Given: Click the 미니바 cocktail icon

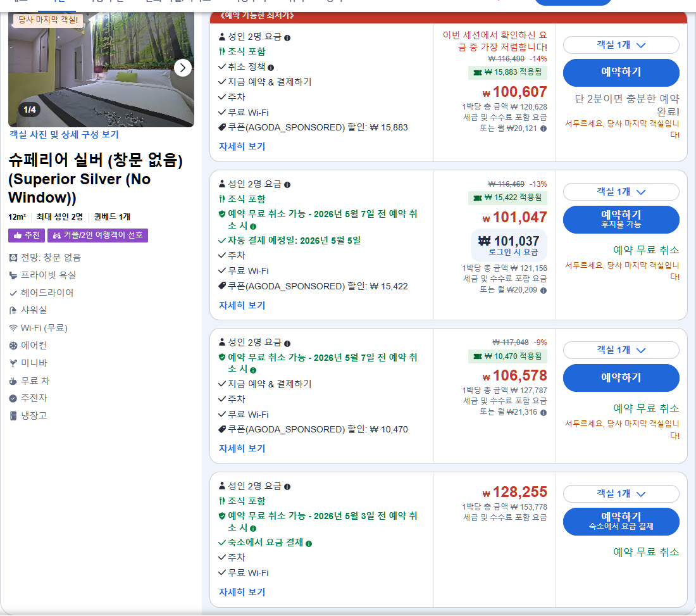Looking at the screenshot, I should 13,363.
